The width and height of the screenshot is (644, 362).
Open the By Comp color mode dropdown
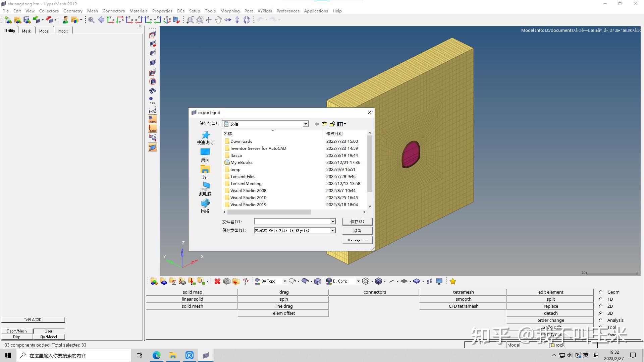point(358,281)
